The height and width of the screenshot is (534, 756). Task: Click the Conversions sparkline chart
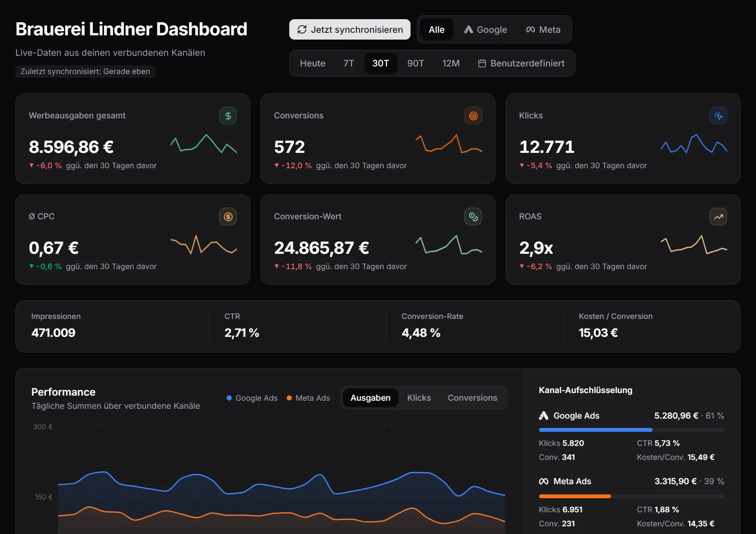[x=449, y=144]
